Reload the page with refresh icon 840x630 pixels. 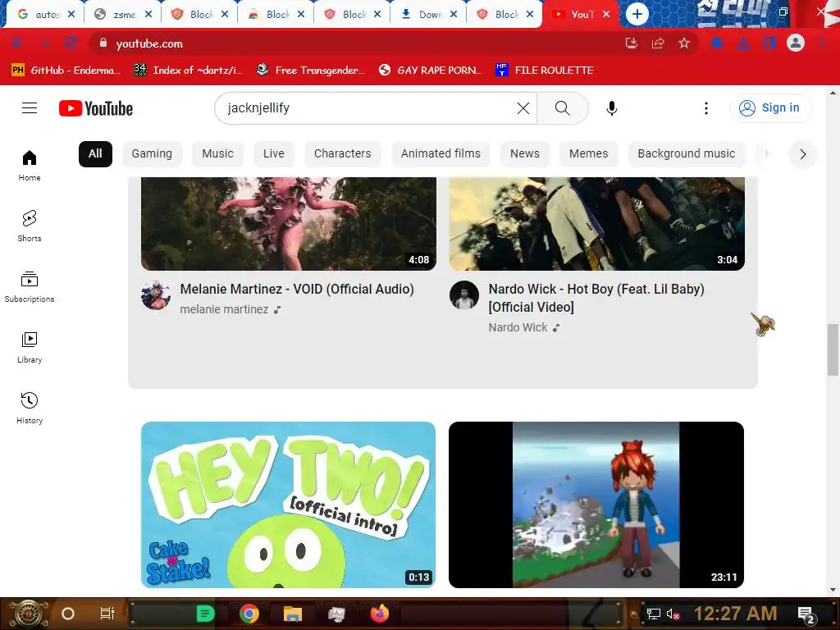[71, 43]
